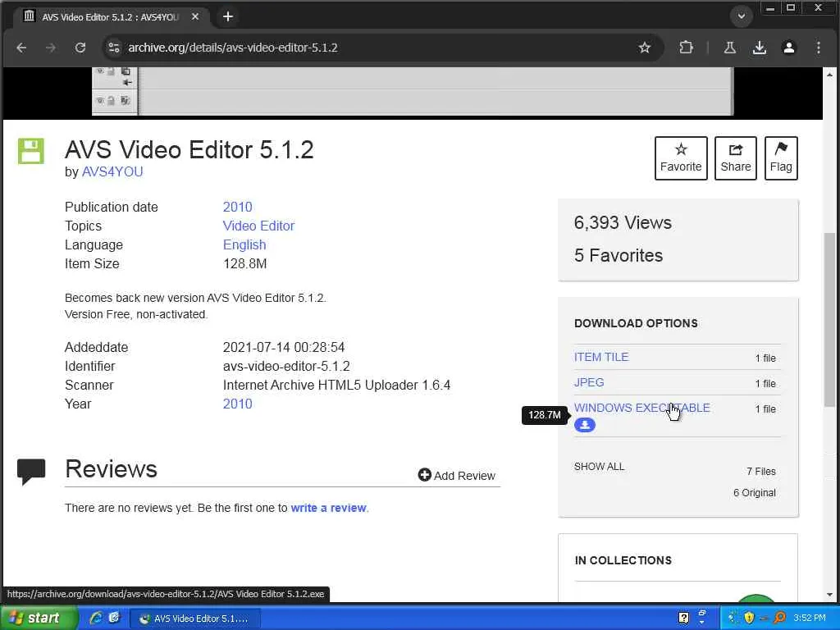The width and height of the screenshot is (840, 630).
Task: Click the identifier text avs-video-editor-5.1.2
Action: (x=286, y=367)
